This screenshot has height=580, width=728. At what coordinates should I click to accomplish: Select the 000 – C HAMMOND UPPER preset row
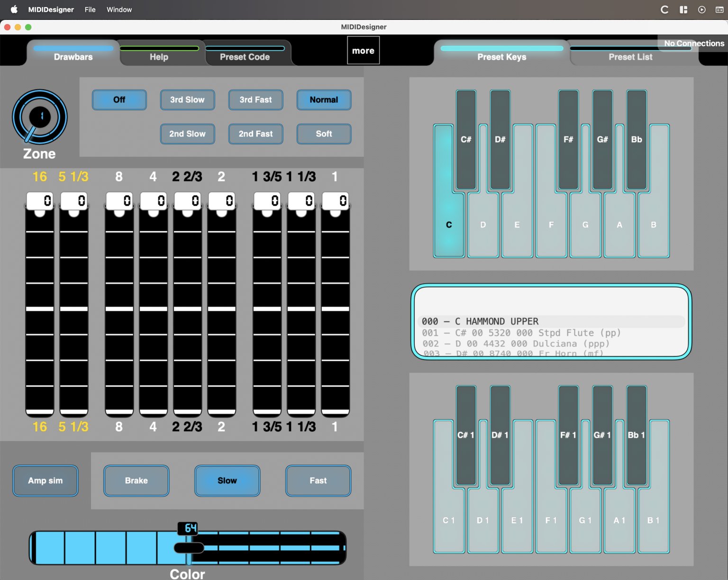551,321
